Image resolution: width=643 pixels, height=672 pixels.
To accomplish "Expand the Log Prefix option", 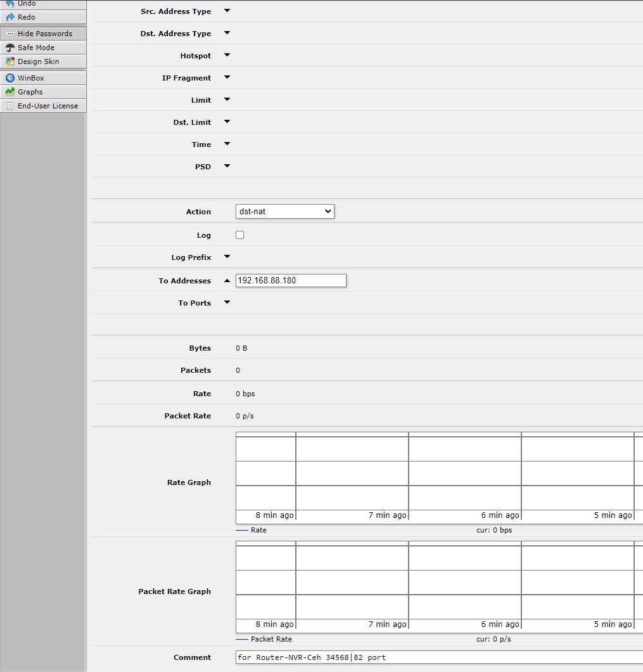I will pyautogui.click(x=227, y=257).
